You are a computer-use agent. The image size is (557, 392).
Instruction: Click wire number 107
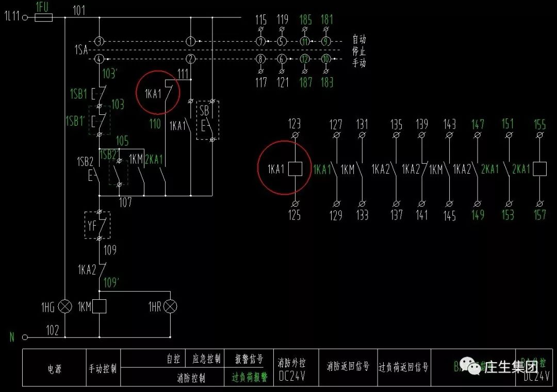[125, 202]
